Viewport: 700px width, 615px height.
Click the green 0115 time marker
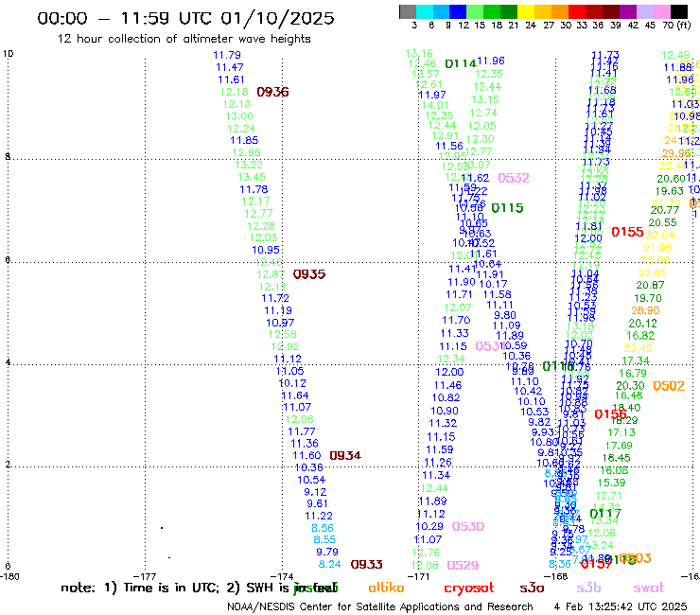[x=507, y=208]
